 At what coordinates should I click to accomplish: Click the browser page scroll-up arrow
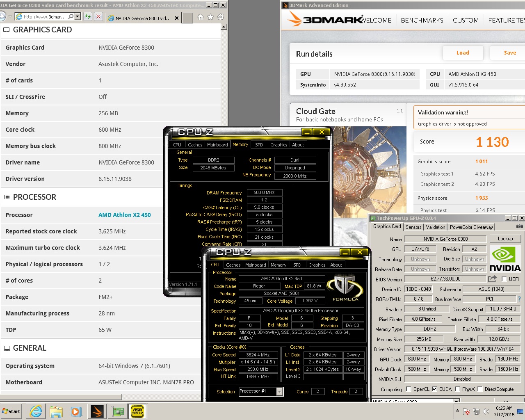coord(224,27)
